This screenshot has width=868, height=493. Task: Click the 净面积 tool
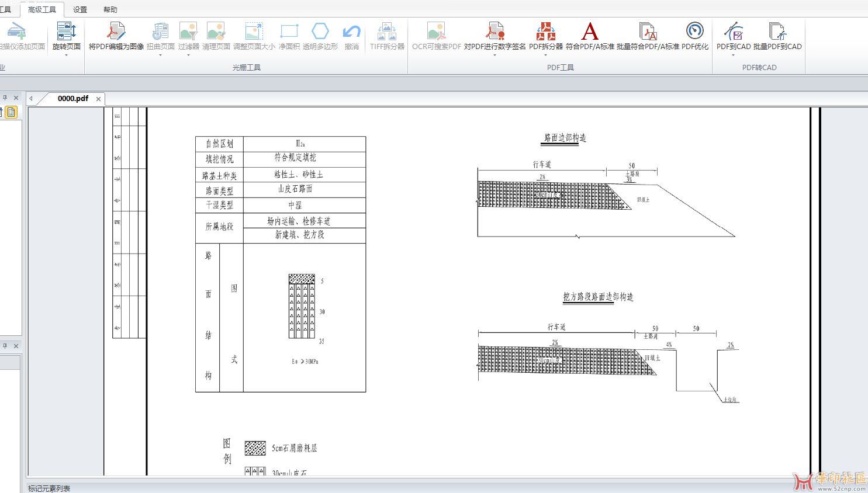coord(289,36)
